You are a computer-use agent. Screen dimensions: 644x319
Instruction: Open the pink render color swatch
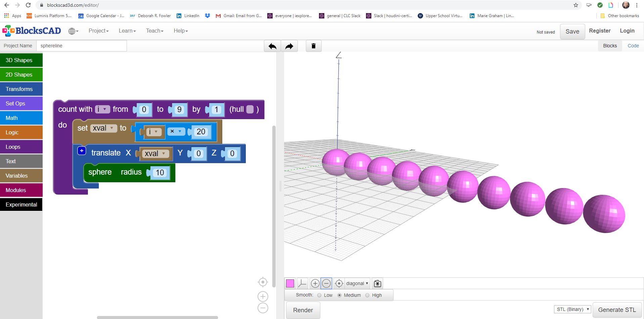click(290, 283)
